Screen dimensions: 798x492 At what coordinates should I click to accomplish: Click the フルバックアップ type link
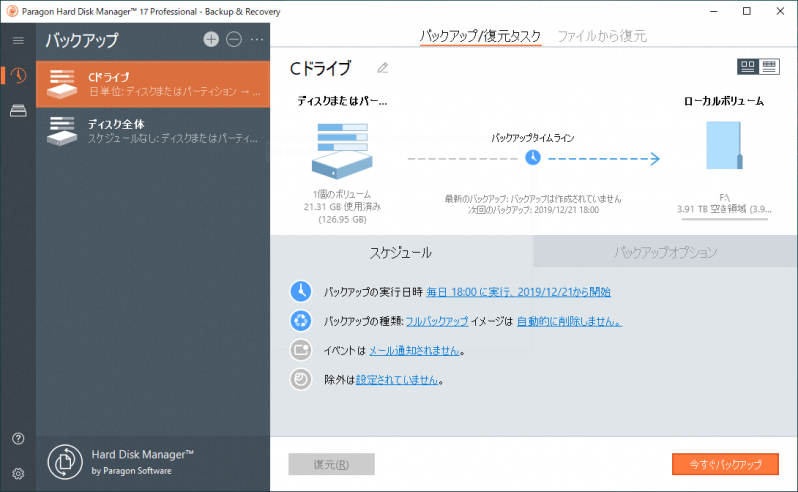(x=437, y=321)
